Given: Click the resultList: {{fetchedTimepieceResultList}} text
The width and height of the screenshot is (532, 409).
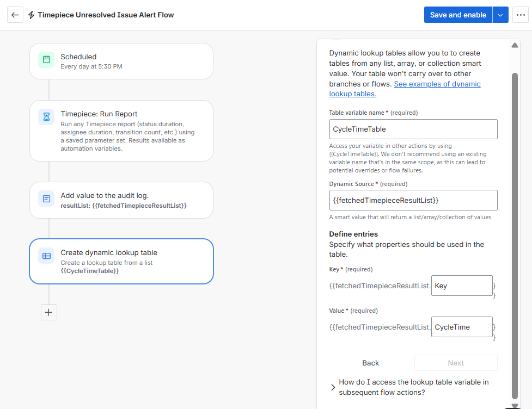Looking at the screenshot, I should point(124,206).
